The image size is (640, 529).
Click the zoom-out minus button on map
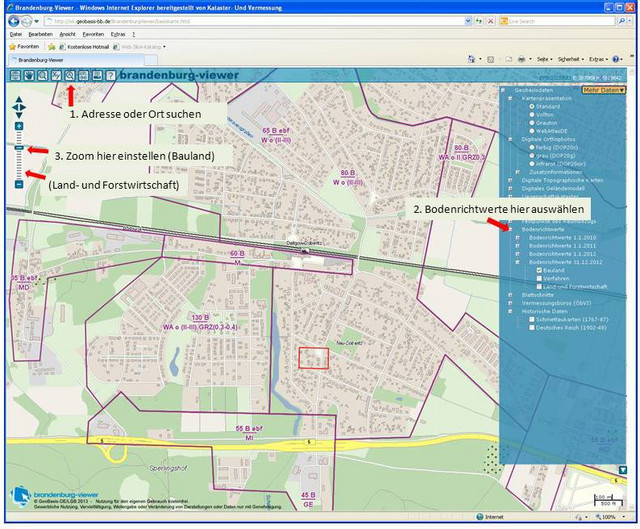tap(19, 185)
